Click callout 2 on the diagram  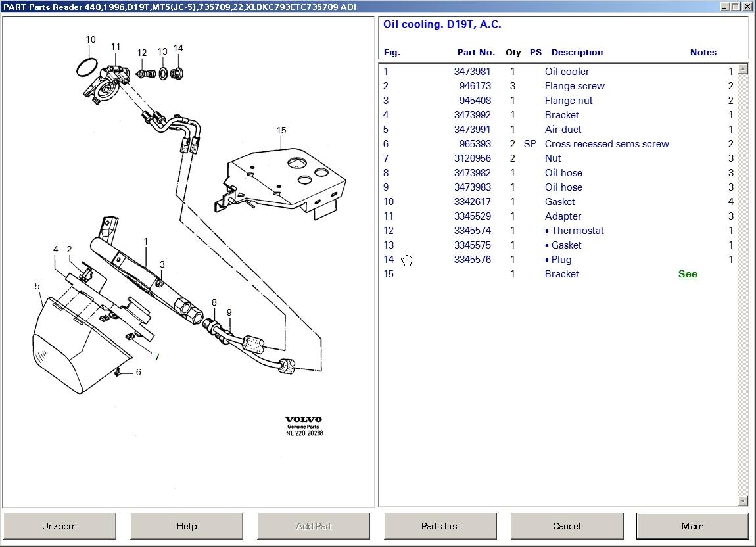pos(70,249)
